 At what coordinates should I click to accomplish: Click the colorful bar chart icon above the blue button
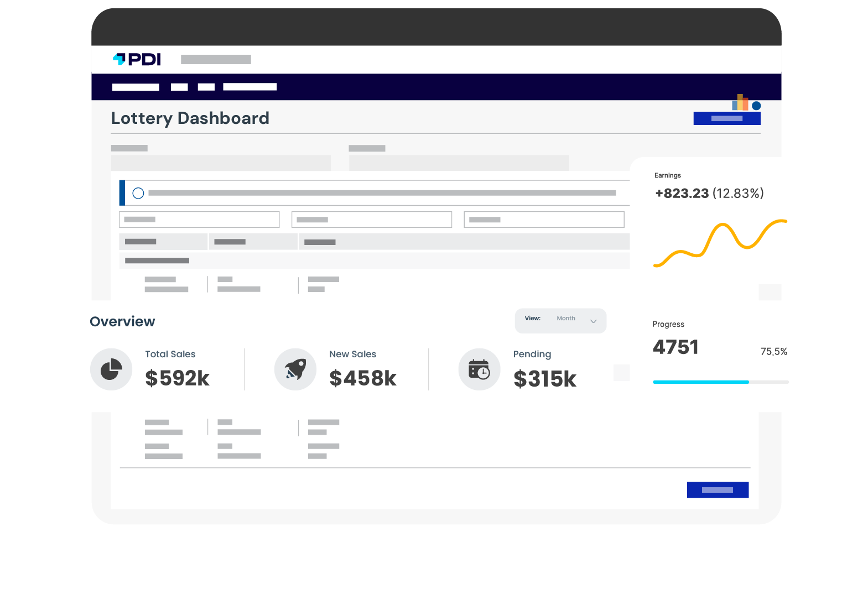pyautogui.click(x=741, y=103)
